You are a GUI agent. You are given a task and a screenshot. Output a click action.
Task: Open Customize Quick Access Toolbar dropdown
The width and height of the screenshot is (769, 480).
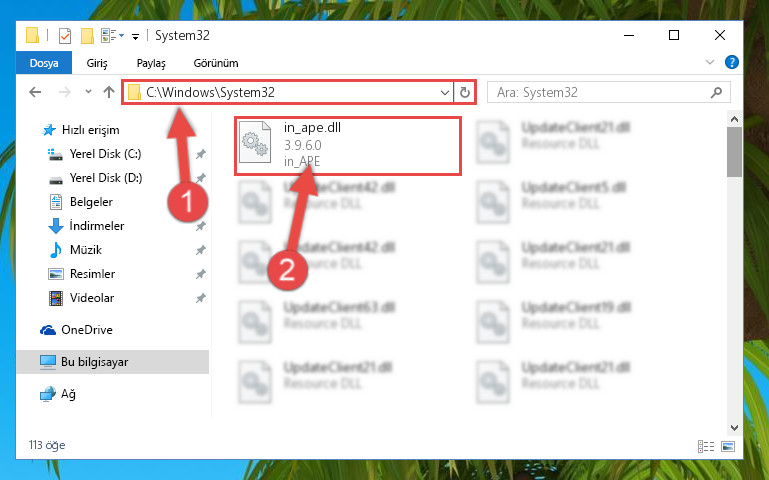(135, 36)
